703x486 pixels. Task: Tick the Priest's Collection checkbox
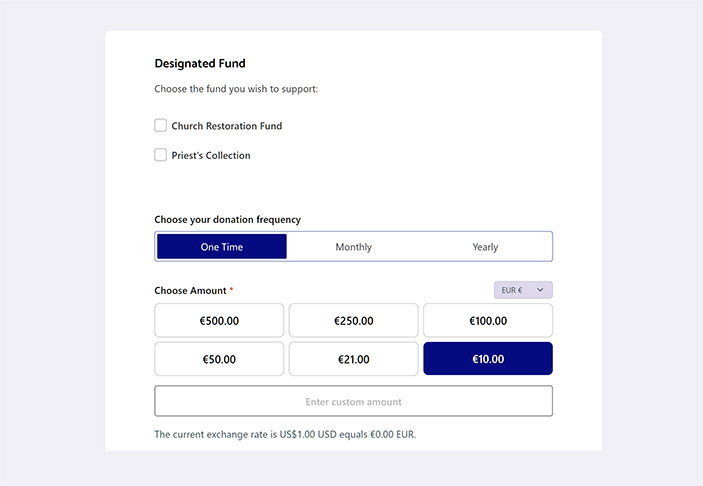click(x=161, y=155)
